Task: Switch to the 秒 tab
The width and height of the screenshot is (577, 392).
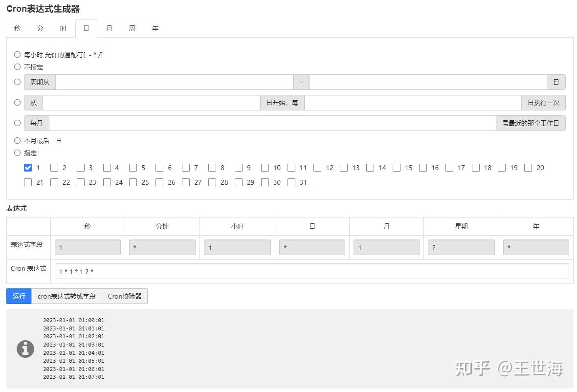Action: (x=17, y=28)
